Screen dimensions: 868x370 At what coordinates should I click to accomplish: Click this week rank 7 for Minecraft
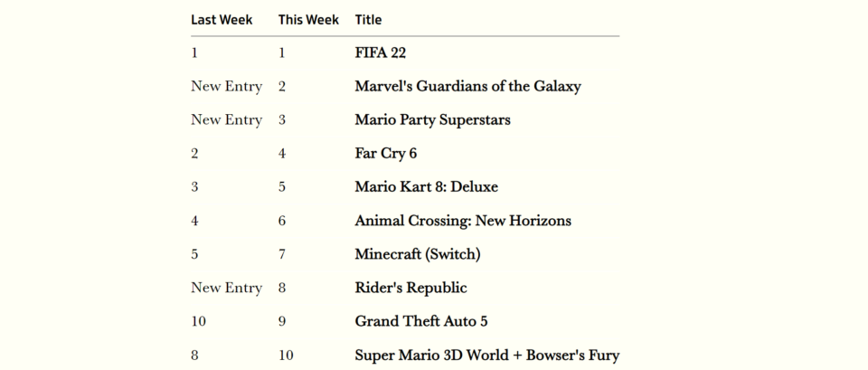coord(282,255)
